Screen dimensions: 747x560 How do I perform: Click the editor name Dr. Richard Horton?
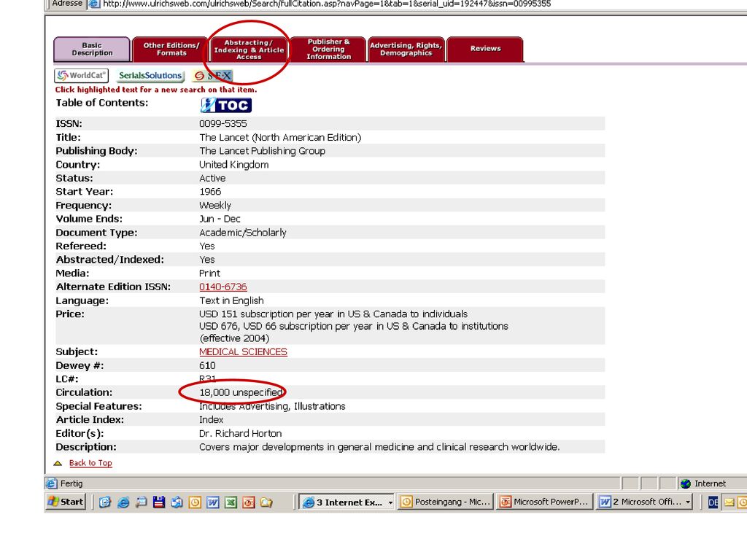click(240, 433)
